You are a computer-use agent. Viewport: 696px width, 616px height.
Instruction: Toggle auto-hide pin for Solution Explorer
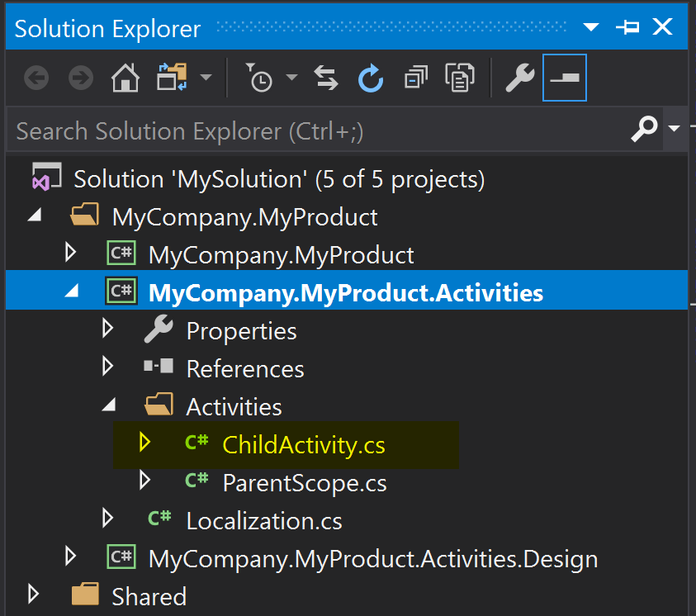click(627, 28)
